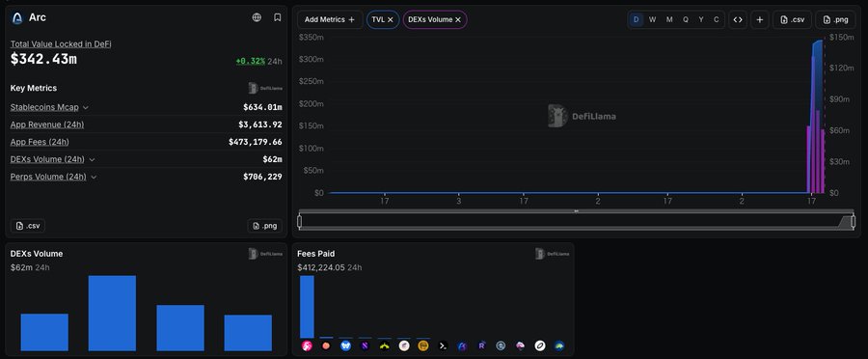Download chart data as .csv in chart toolbar

[x=792, y=20]
